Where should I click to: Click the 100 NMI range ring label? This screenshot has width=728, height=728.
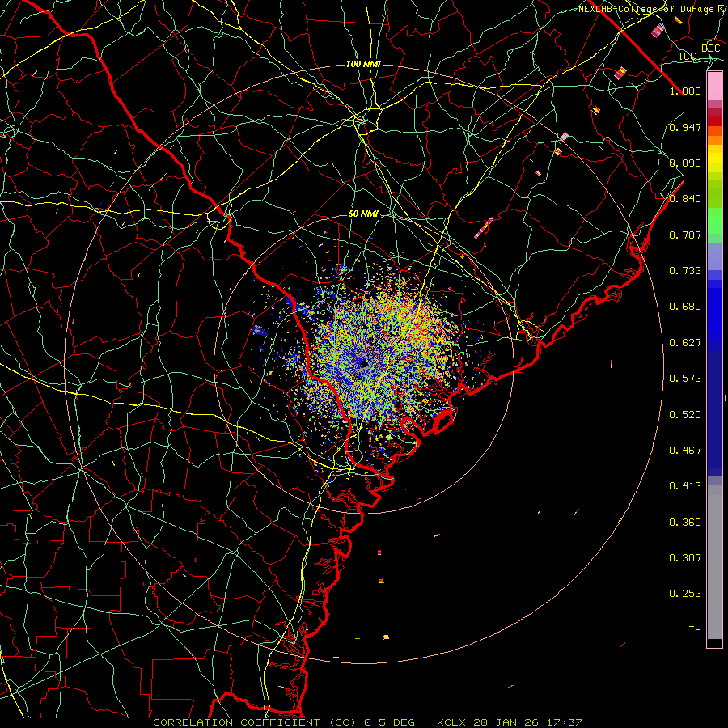pyautogui.click(x=363, y=64)
